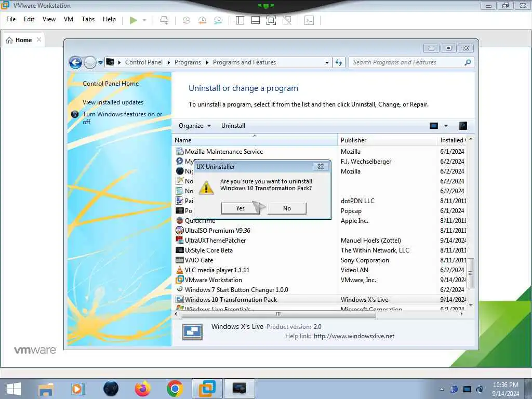
Task: Show hidden tray icons arrow
Action: point(442,389)
